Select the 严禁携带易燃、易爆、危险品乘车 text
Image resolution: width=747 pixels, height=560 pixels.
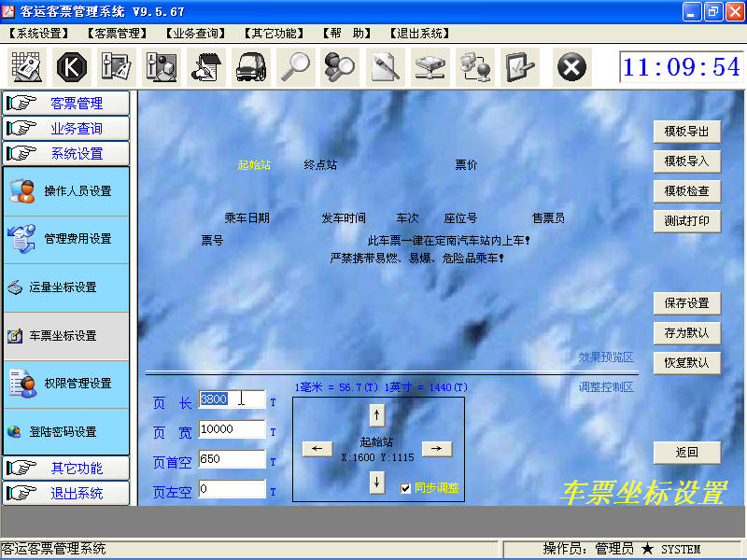tap(416, 259)
